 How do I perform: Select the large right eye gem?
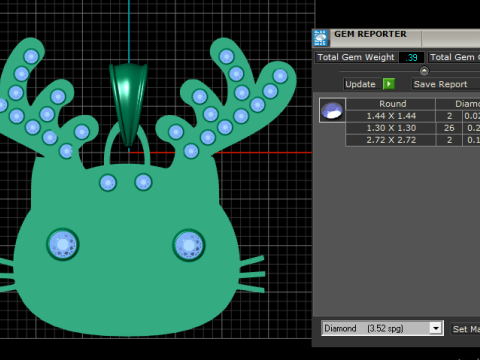pyautogui.click(x=189, y=245)
